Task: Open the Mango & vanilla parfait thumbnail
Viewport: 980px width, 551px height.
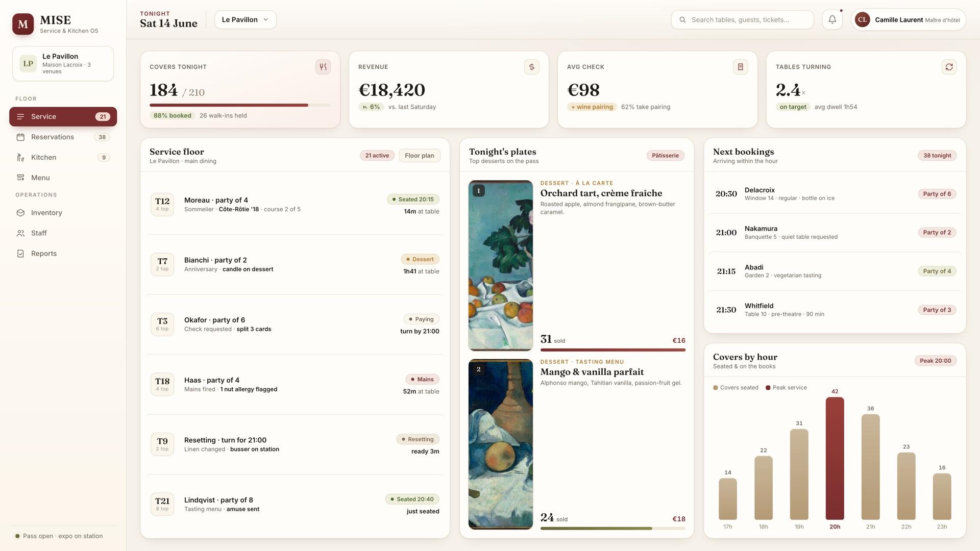Action: pyautogui.click(x=501, y=444)
